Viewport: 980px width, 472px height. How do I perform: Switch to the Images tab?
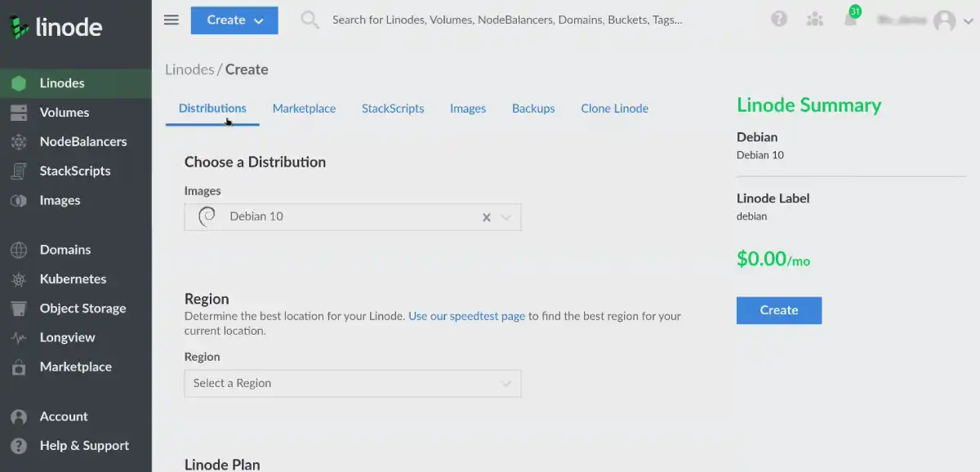[468, 109]
